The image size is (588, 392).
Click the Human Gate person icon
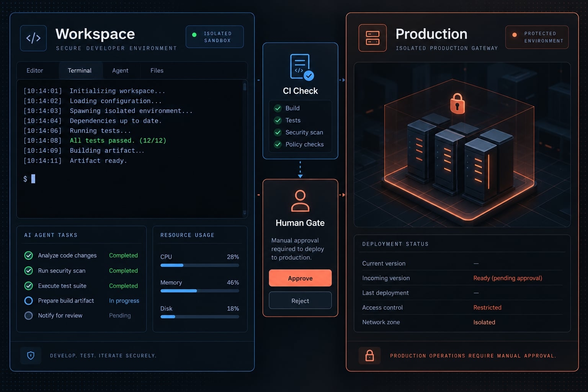click(x=300, y=201)
